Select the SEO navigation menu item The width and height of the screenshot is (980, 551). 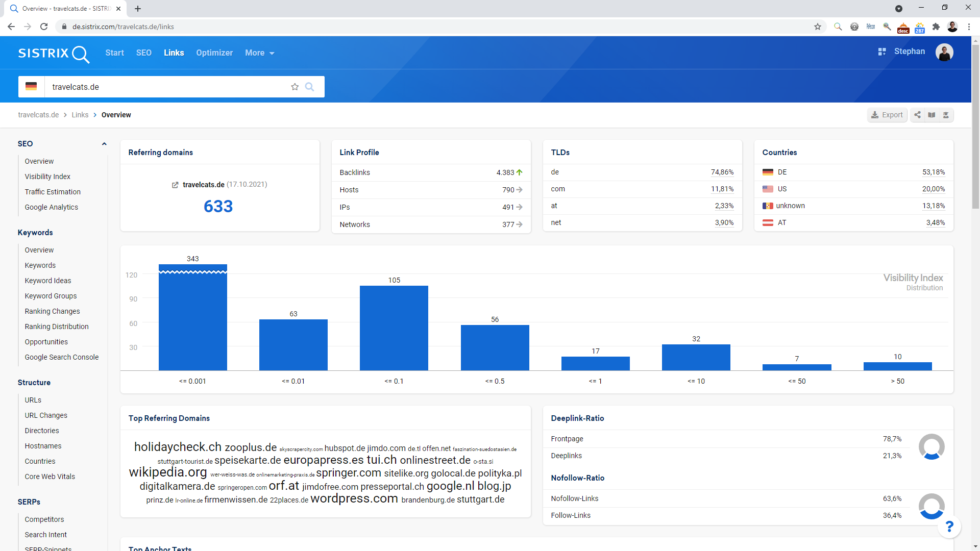pyautogui.click(x=143, y=53)
